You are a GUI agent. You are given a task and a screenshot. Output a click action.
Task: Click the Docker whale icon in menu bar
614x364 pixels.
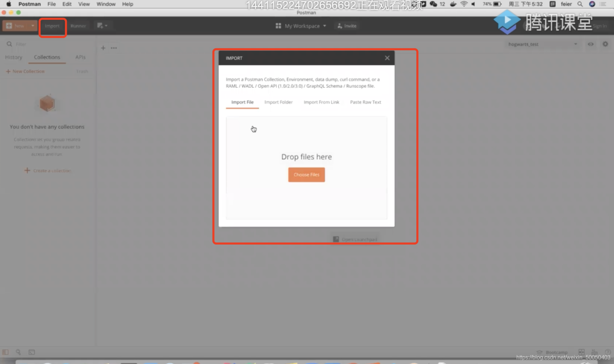pyautogui.click(x=453, y=4)
